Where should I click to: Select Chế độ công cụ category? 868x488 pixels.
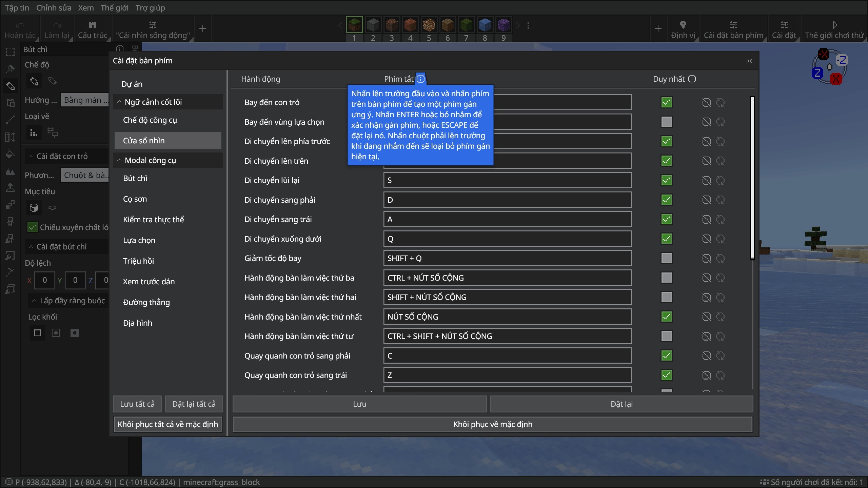pos(168,120)
